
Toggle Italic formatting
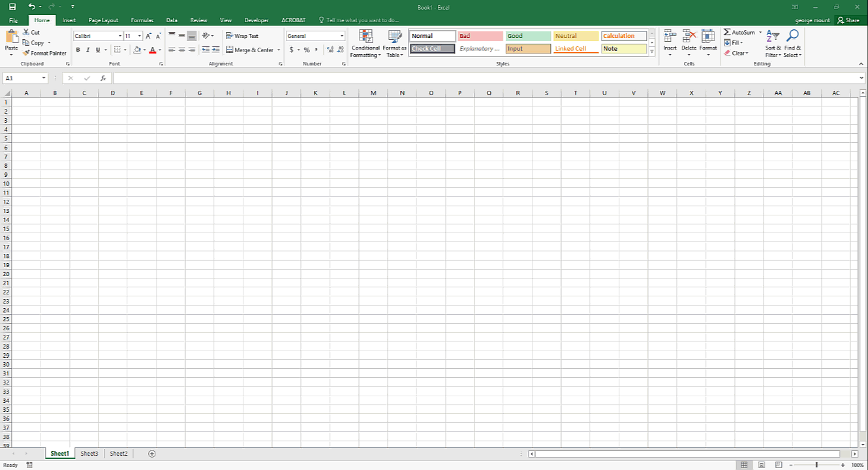[88, 50]
